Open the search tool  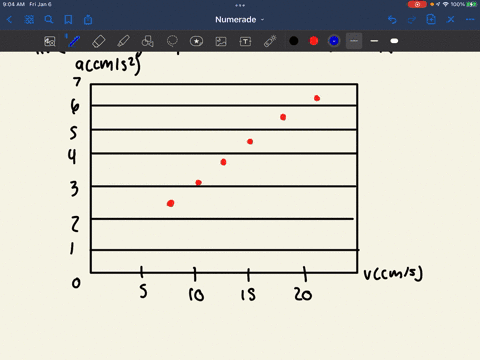pyautogui.click(x=49, y=20)
